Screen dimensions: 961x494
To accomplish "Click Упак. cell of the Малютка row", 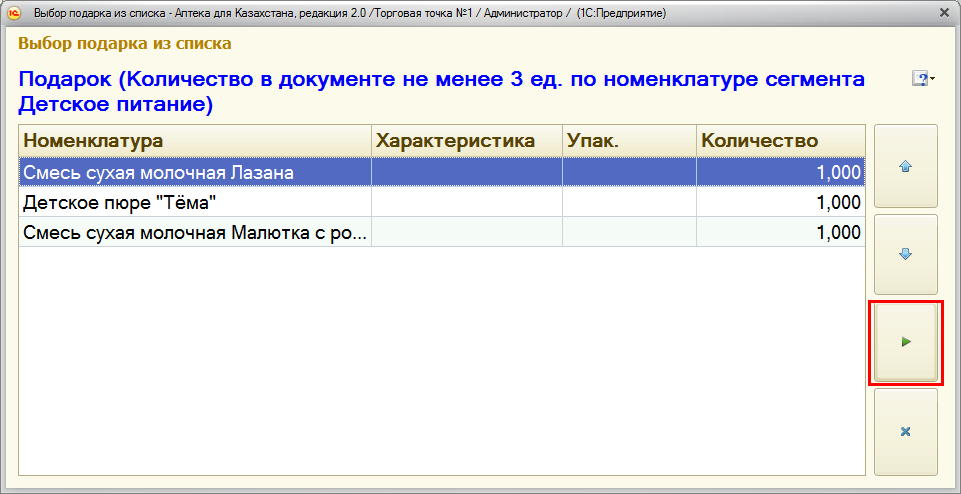I will [629, 232].
